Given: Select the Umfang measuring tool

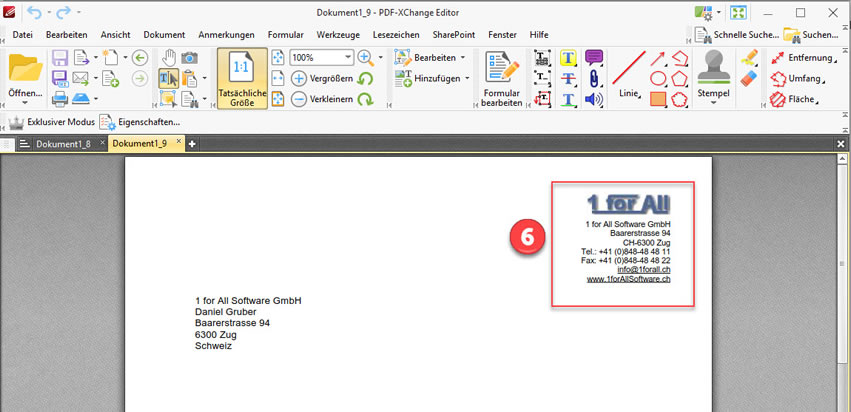Looking at the screenshot, I should 798,79.
